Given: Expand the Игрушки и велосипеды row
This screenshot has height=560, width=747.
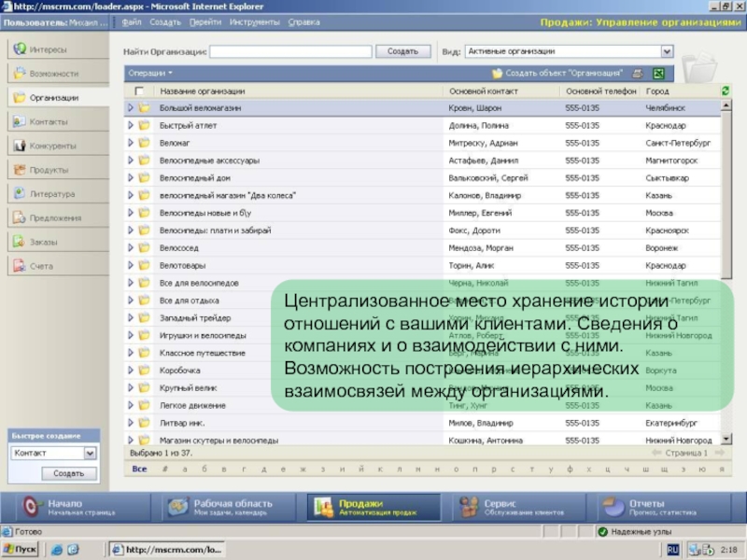Looking at the screenshot, I should point(131,335).
